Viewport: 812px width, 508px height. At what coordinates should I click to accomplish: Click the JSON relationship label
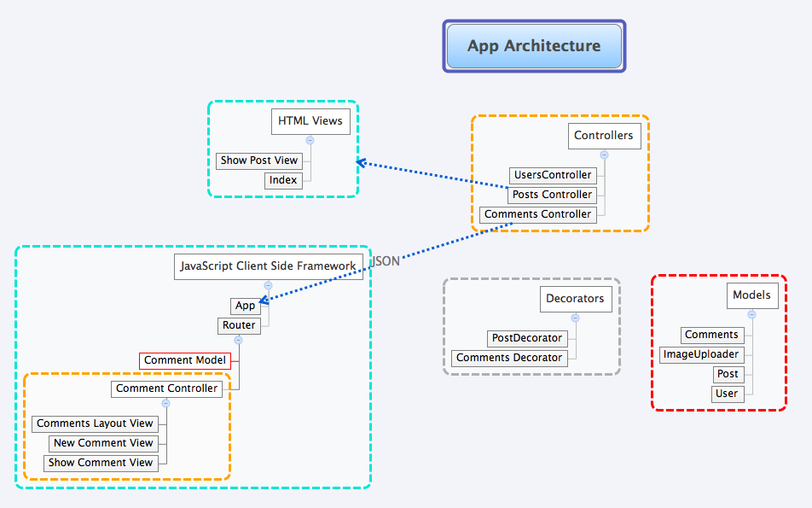[386, 261]
